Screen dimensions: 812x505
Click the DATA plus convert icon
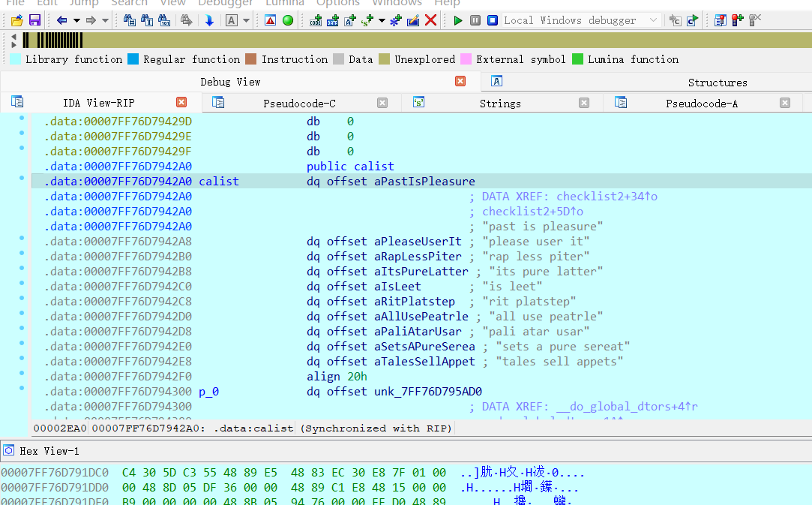(x=332, y=20)
